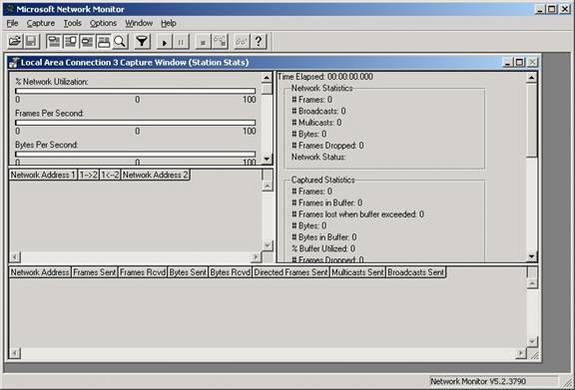Click statistics pane scrollbar down arrow
575x390 pixels.
pos(531,256)
